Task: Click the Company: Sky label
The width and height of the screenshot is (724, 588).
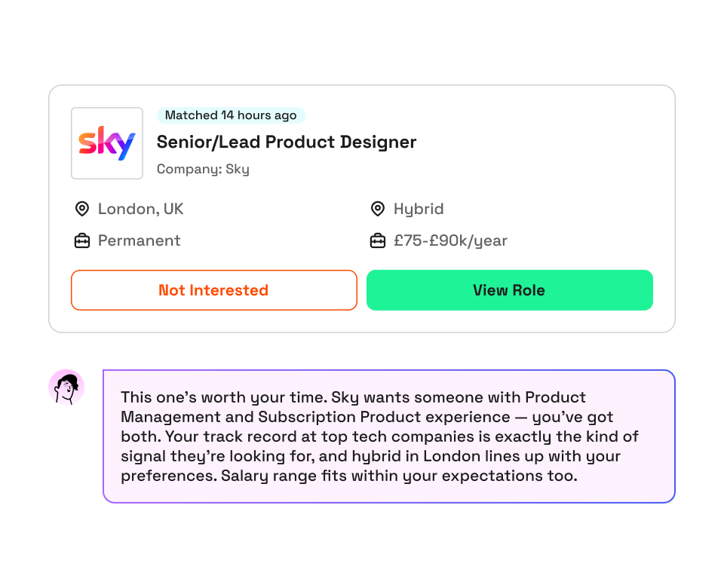Action: [202, 169]
